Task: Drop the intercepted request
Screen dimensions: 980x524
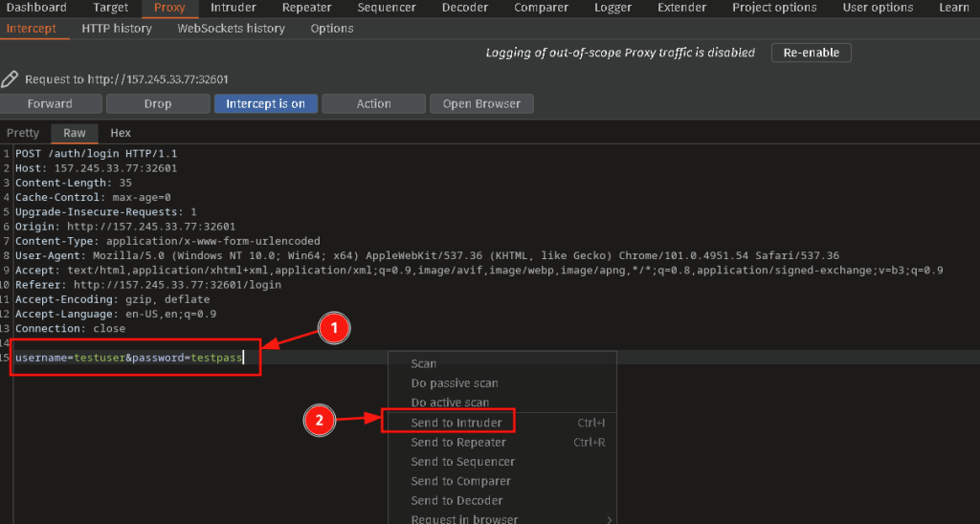Action: click(158, 103)
